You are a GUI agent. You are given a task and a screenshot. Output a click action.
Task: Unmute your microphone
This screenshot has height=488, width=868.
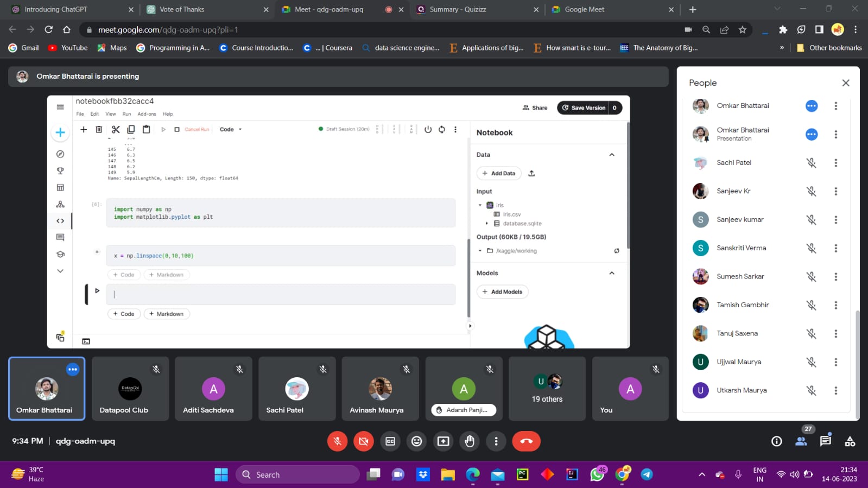[337, 441]
